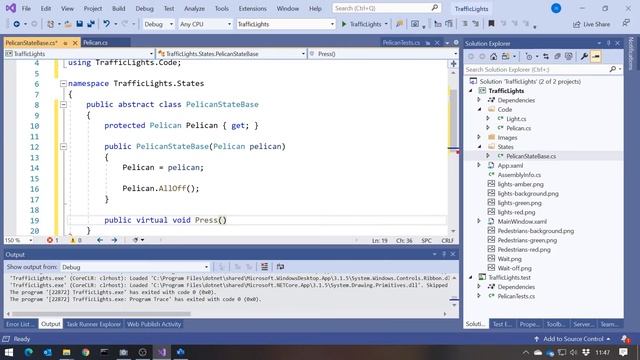Toggle Word Wrap in the Output toolbar

[x=280, y=267]
